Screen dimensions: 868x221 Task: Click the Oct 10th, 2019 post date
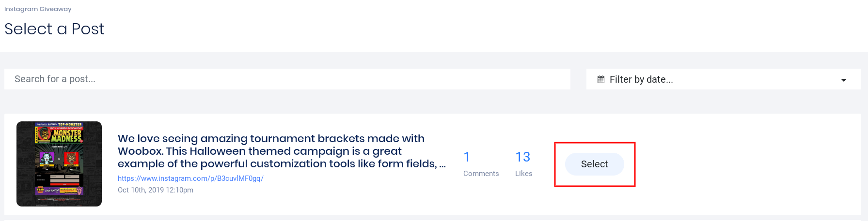pyautogui.click(x=156, y=190)
